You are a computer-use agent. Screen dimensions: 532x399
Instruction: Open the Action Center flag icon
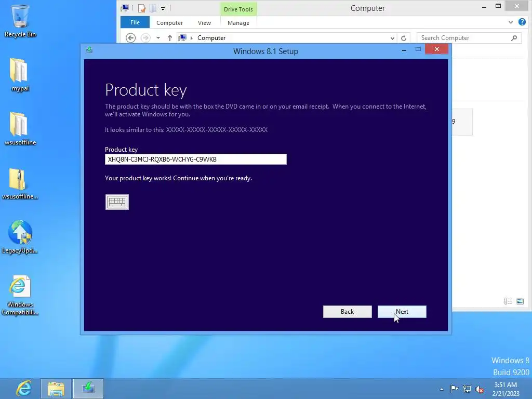click(x=454, y=389)
